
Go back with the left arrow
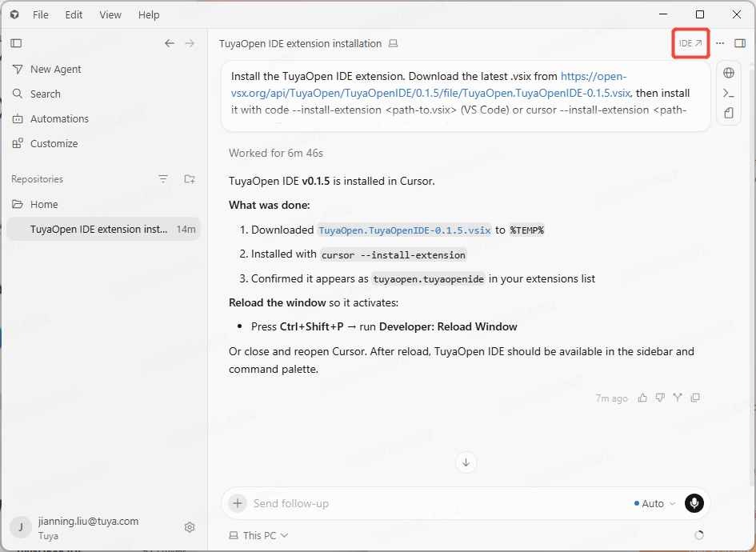170,43
